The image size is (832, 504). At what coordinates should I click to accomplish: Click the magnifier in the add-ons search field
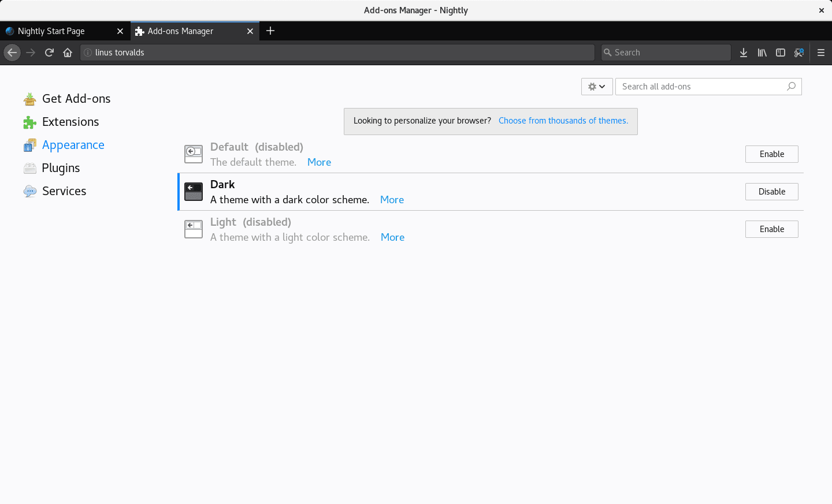click(791, 87)
